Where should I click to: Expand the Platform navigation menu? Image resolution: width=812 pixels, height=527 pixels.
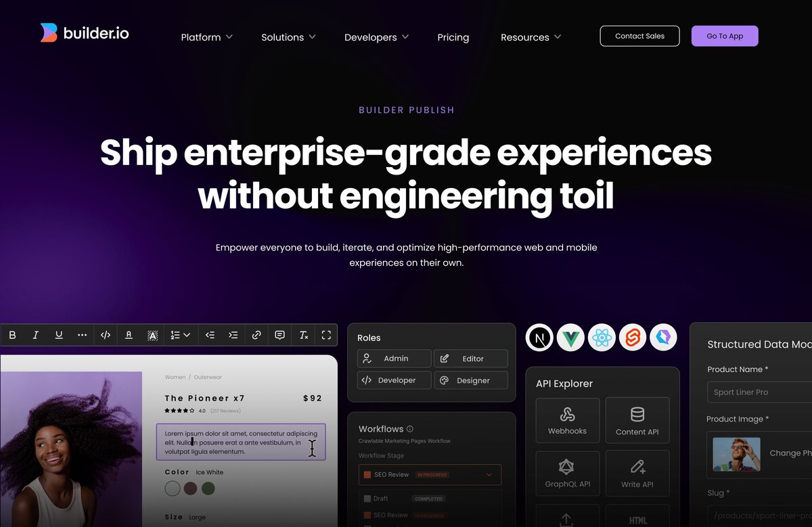[206, 37]
